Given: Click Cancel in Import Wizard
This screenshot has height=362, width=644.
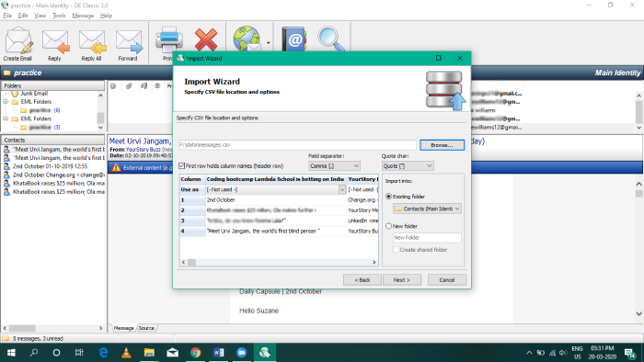Looking at the screenshot, I should (x=447, y=280).
